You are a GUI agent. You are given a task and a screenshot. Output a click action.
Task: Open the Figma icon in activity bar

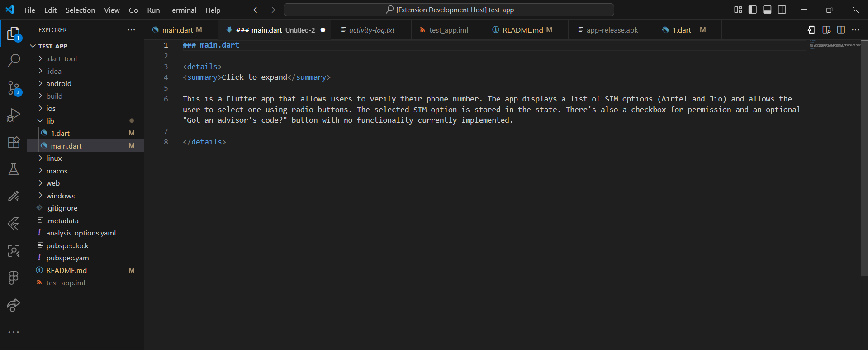(14, 278)
